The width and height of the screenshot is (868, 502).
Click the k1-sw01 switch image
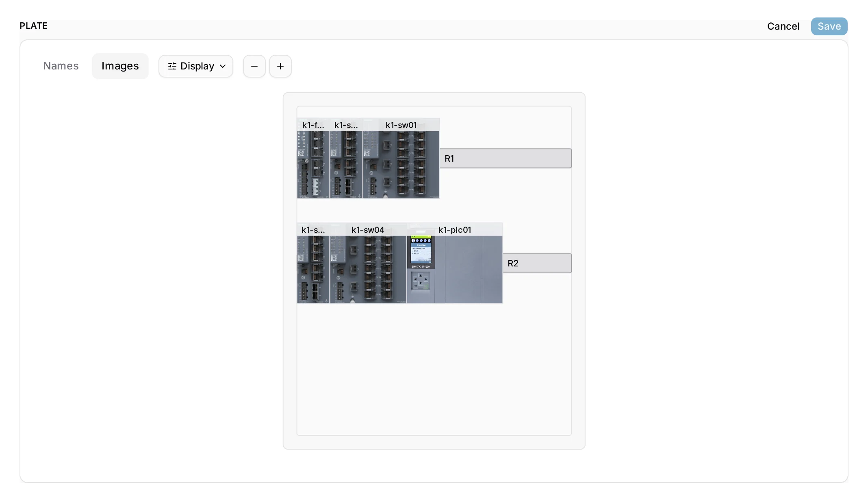pos(401,158)
